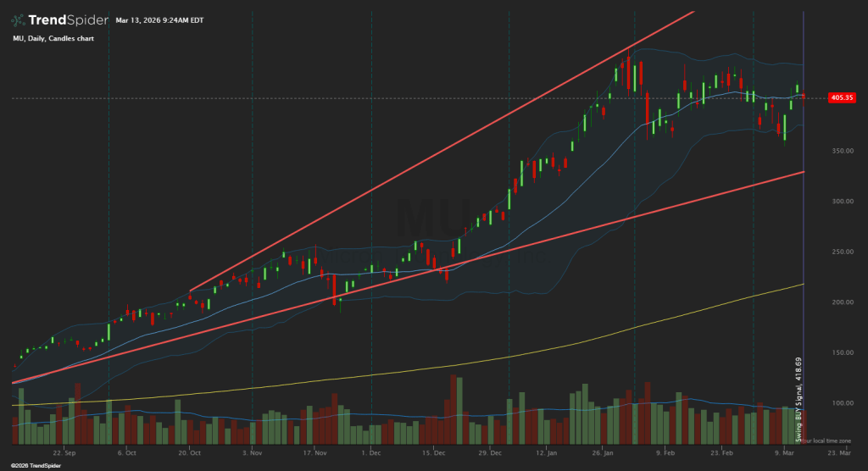Click the ©2026 TrendSpider copyright notice
The width and height of the screenshot is (868, 471).
(30, 465)
